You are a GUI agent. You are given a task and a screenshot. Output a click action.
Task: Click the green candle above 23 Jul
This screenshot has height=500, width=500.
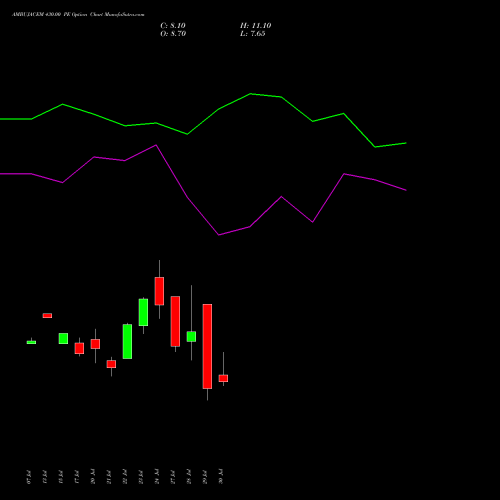click(x=143, y=312)
